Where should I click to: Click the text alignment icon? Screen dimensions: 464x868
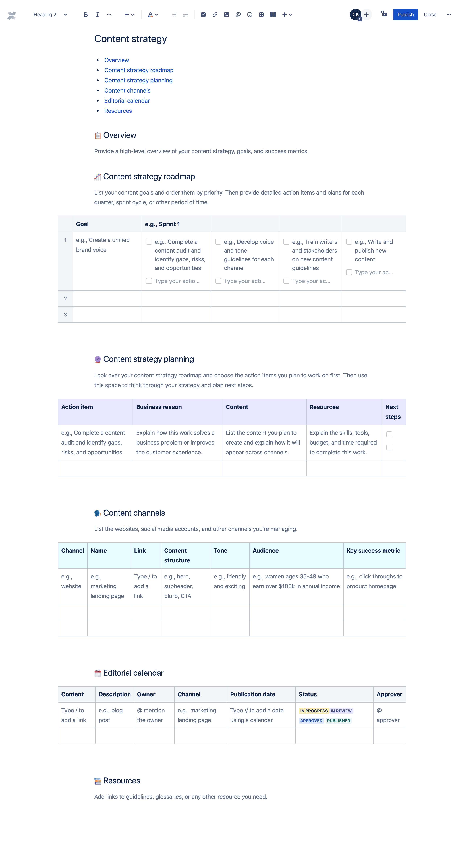pos(127,14)
